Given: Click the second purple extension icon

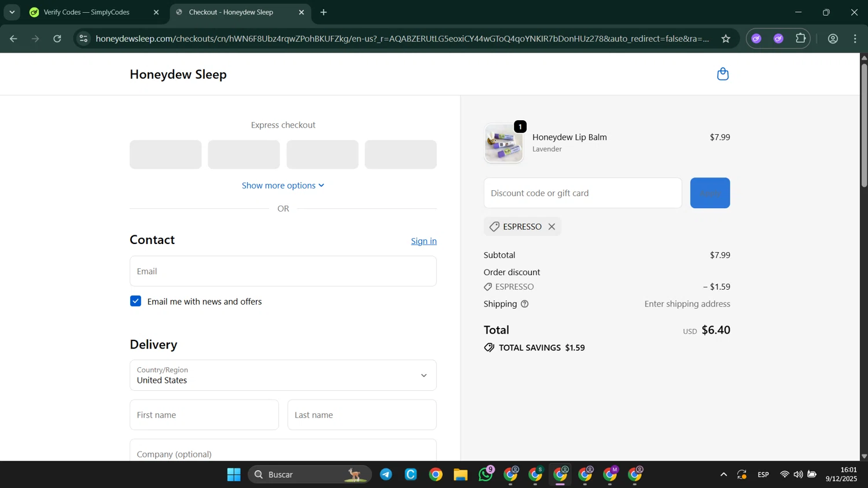Looking at the screenshot, I should [779, 39].
